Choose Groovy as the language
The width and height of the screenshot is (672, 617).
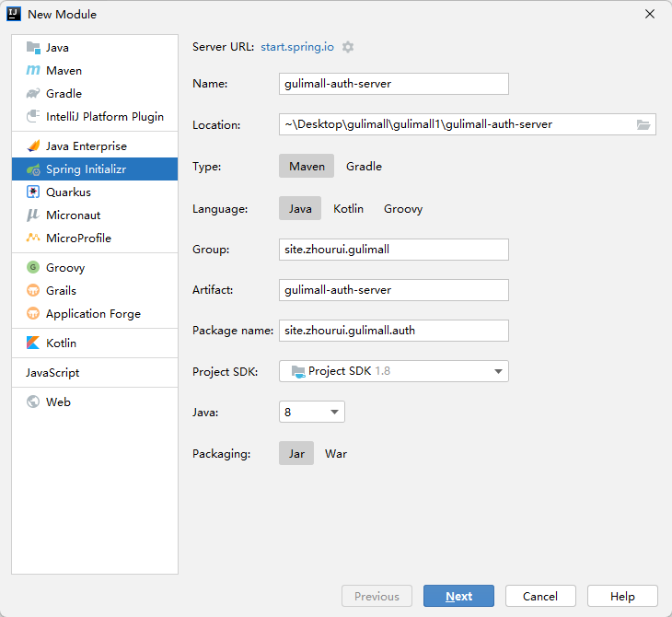point(403,208)
